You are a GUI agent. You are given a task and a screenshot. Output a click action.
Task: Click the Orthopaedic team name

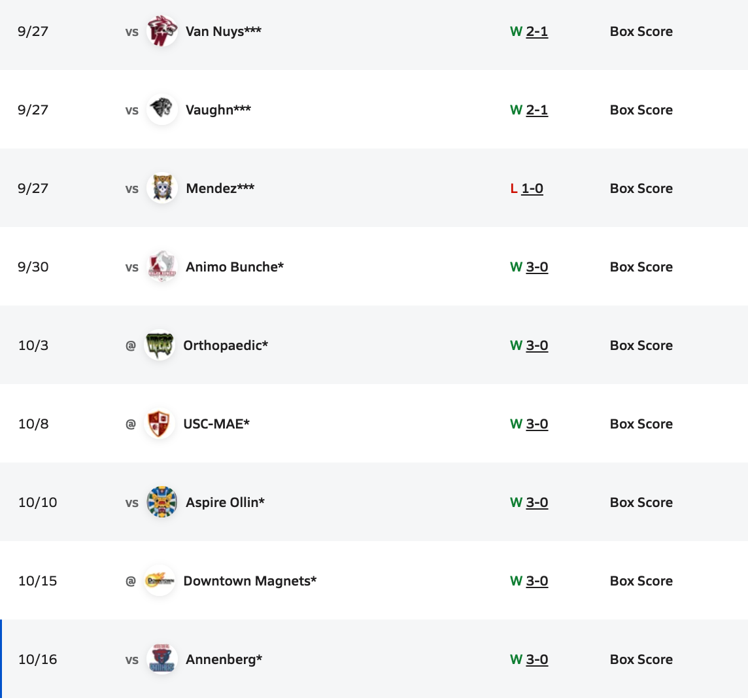(x=226, y=345)
